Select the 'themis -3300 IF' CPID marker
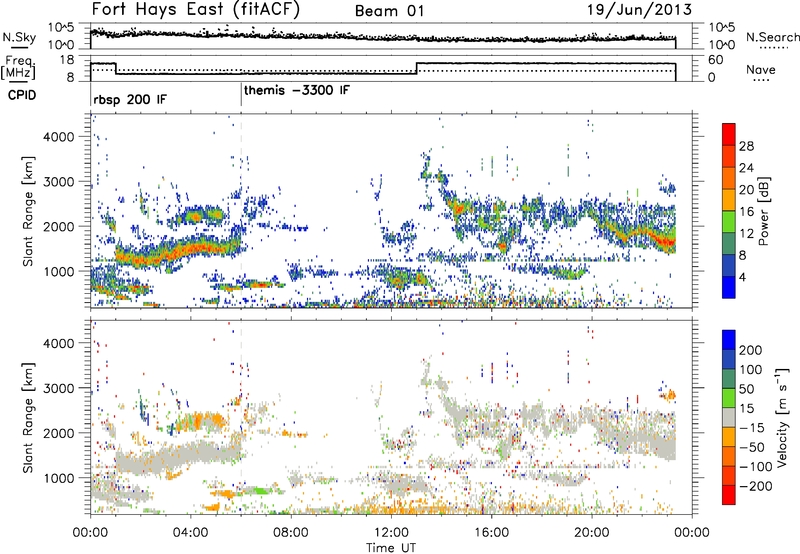The height and width of the screenshot is (554, 800). coord(297,91)
